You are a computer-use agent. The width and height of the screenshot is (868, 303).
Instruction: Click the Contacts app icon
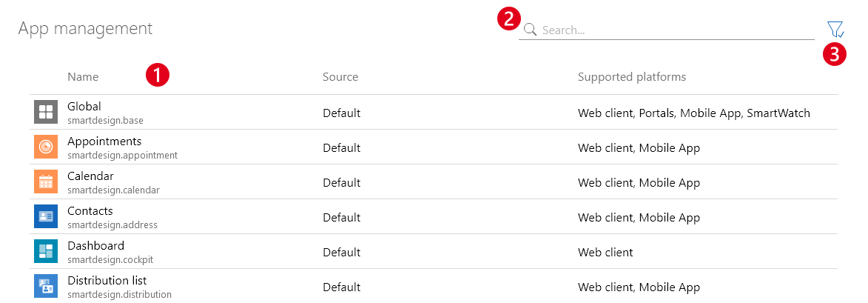[x=46, y=217]
